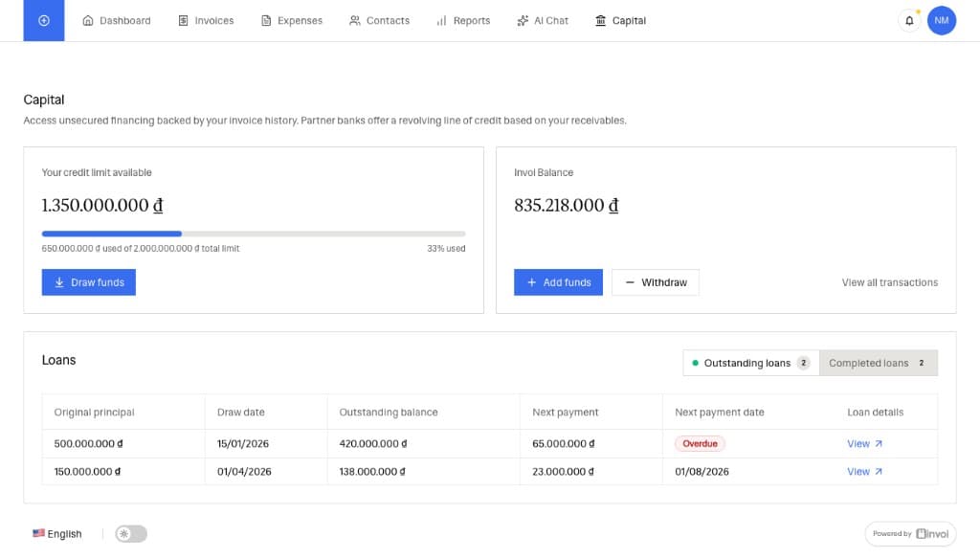The width and height of the screenshot is (980, 558).
Task: Click the Loans section heading
Action: pyautogui.click(x=58, y=361)
